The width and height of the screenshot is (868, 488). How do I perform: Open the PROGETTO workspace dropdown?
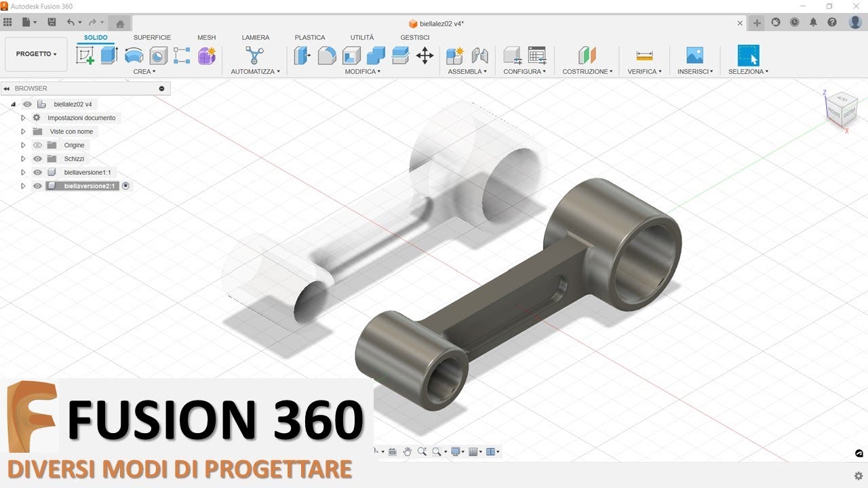[36, 54]
